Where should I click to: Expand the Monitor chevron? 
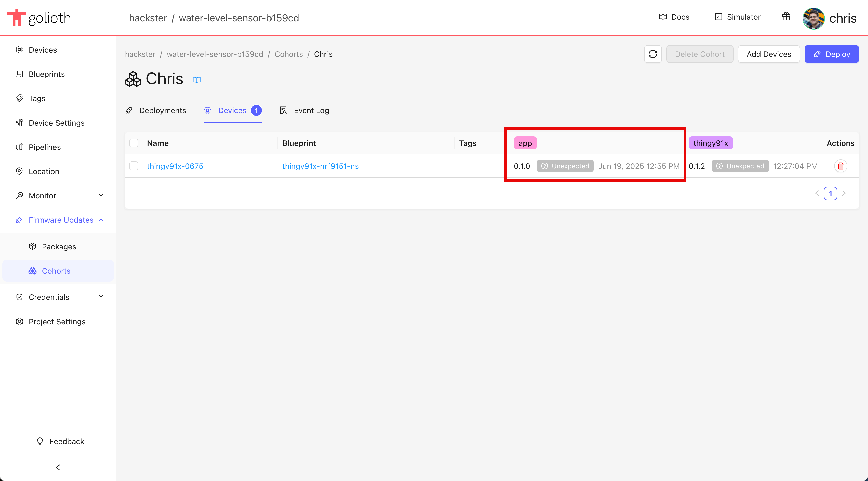(101, 195)
